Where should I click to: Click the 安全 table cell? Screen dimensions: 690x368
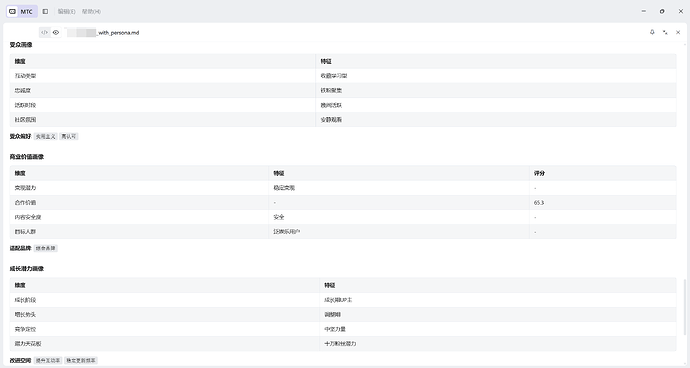(399, 217)
